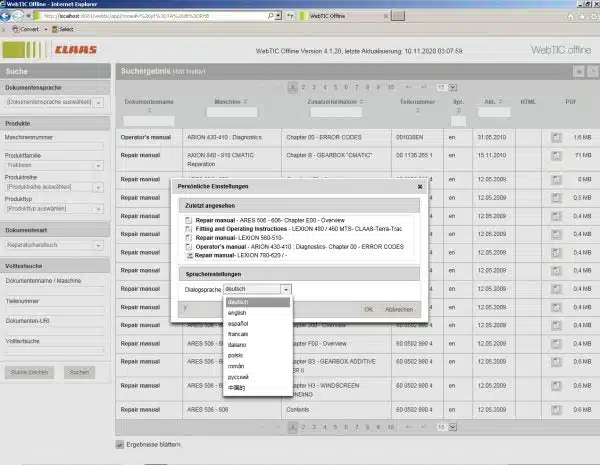Click the browser forward button
600x465 pixels.
(18, 16)
